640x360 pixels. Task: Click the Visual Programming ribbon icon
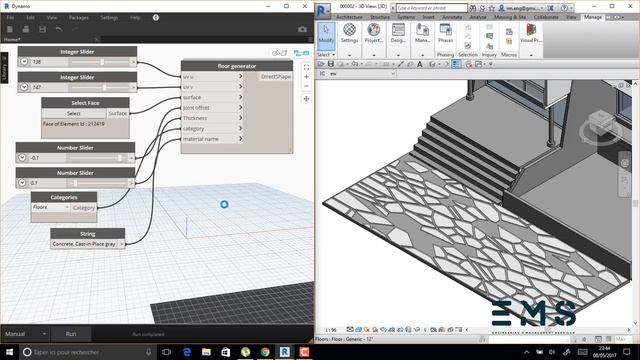[x=531, y=33]
